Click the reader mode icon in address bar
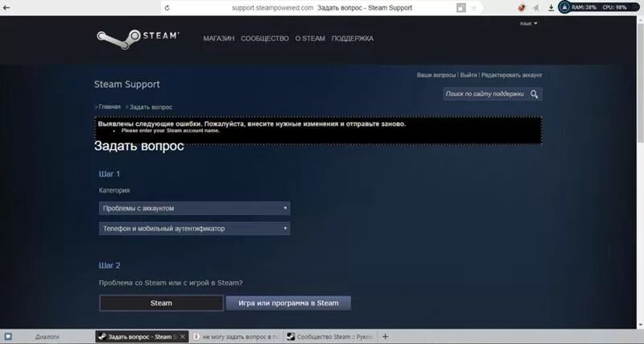Viewport: 644px width, 344px height. (461, 8)
